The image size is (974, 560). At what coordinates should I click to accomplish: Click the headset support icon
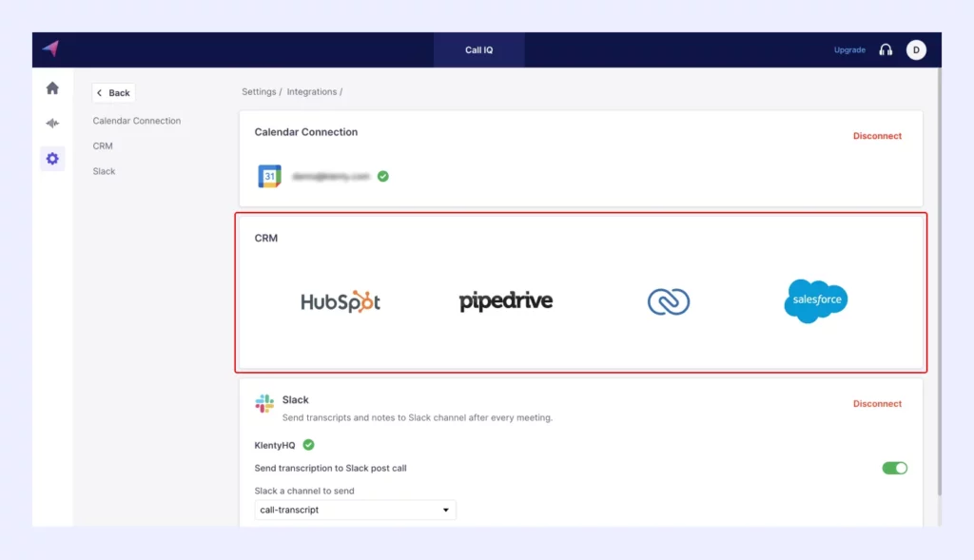click(x=886, y=49)
